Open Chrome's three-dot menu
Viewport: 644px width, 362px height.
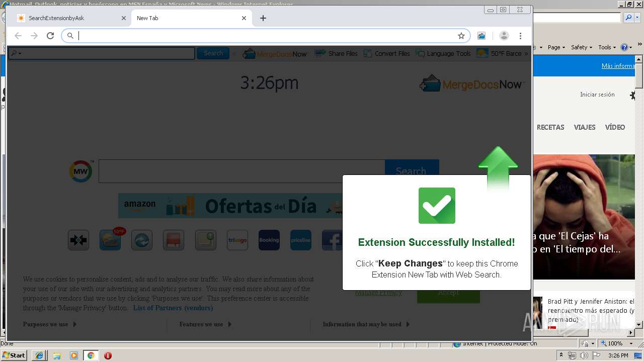(x=520, y=36)
